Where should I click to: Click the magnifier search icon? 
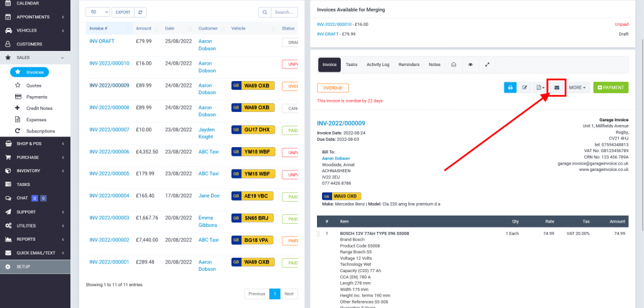(x=265, y=12)
